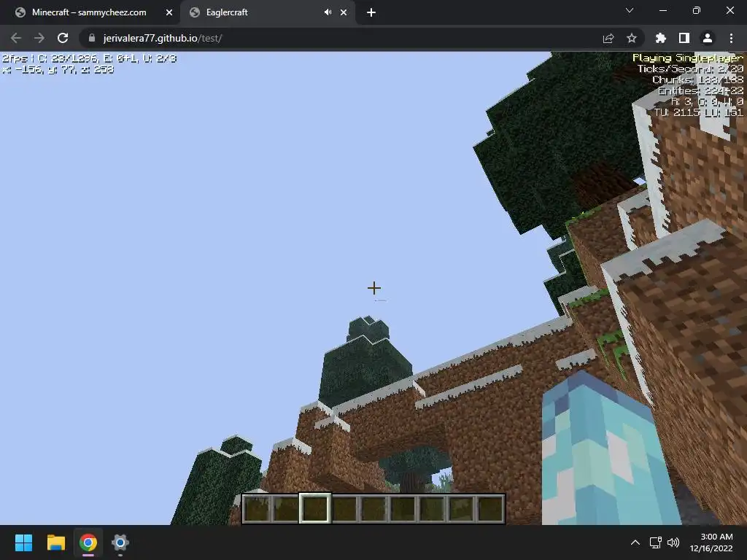Viewport: 747px width, 560px height.
Task: Open the tab search dropdown arrow
Action: (x=630, y=10)
